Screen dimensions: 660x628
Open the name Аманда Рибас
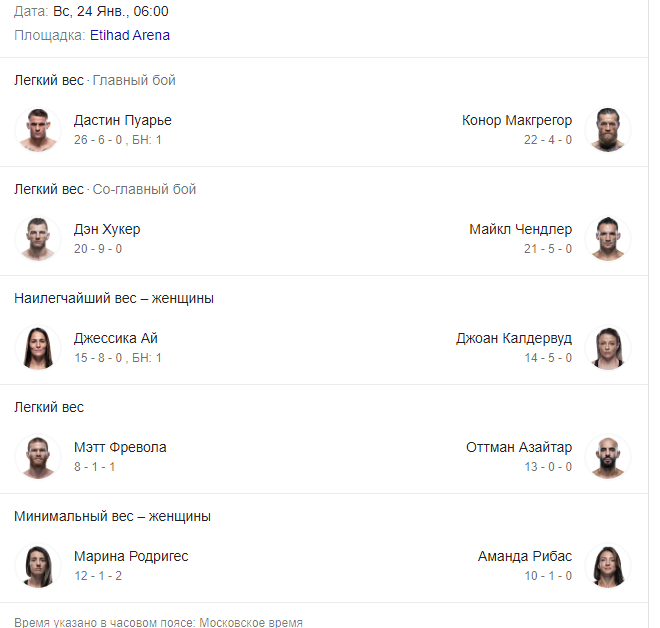coord(526,556)
